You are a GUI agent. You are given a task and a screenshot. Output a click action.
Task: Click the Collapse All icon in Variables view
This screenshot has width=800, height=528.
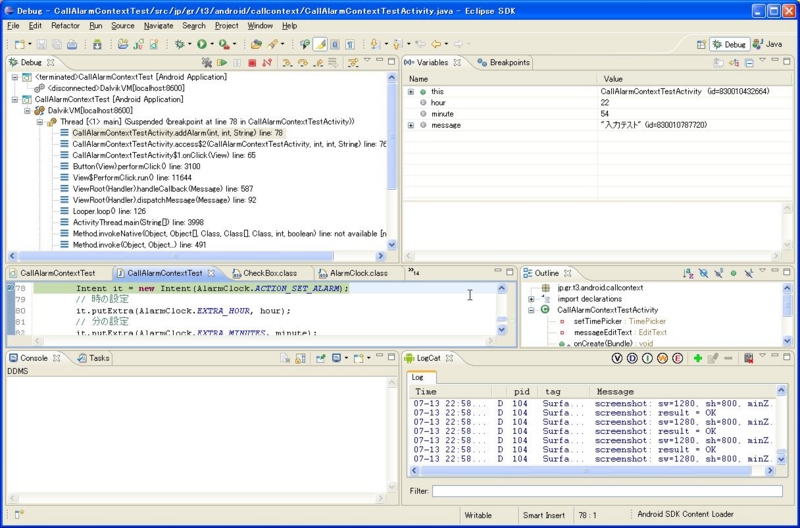click(749, 62)
